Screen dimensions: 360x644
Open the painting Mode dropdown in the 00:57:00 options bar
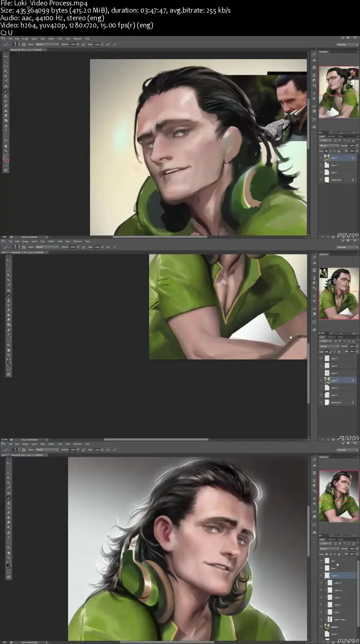[47, 45]
